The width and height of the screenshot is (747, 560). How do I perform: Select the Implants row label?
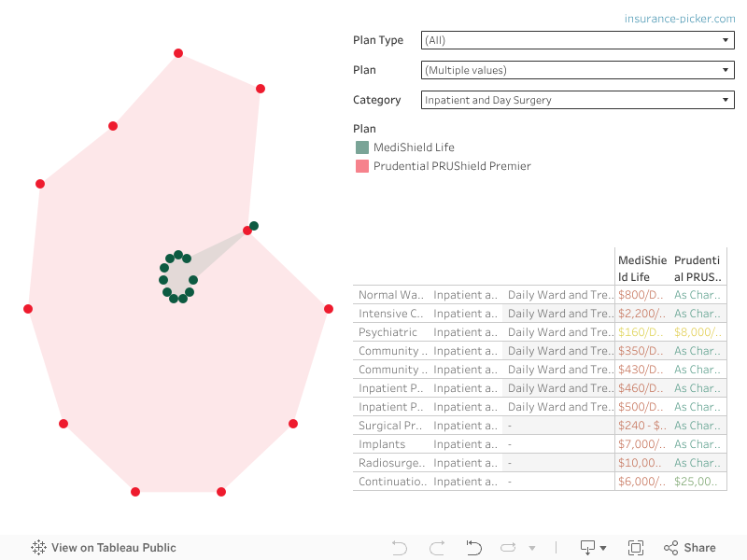coord(382,444)
